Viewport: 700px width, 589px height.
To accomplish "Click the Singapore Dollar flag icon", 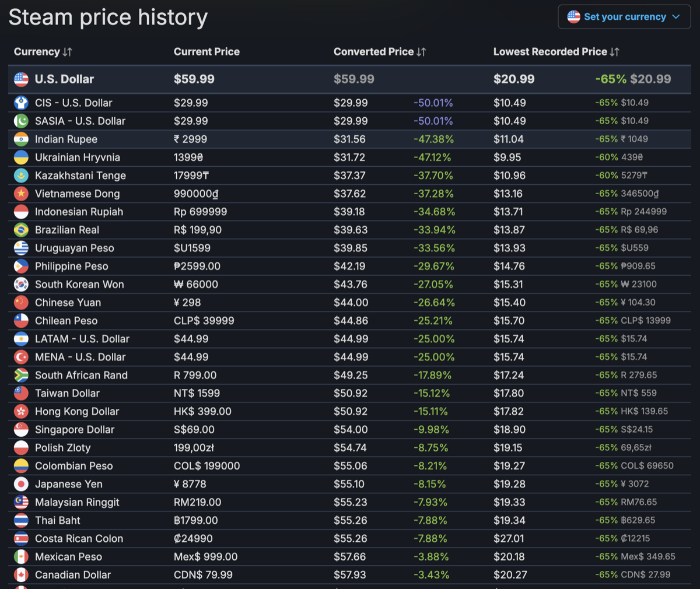I will coord(21,429).
